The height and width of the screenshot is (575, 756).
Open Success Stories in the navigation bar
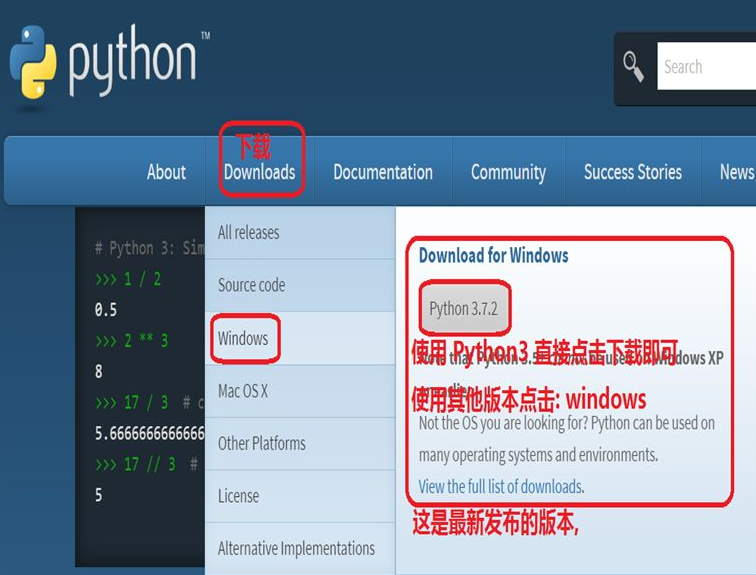(x=632, y=172)
